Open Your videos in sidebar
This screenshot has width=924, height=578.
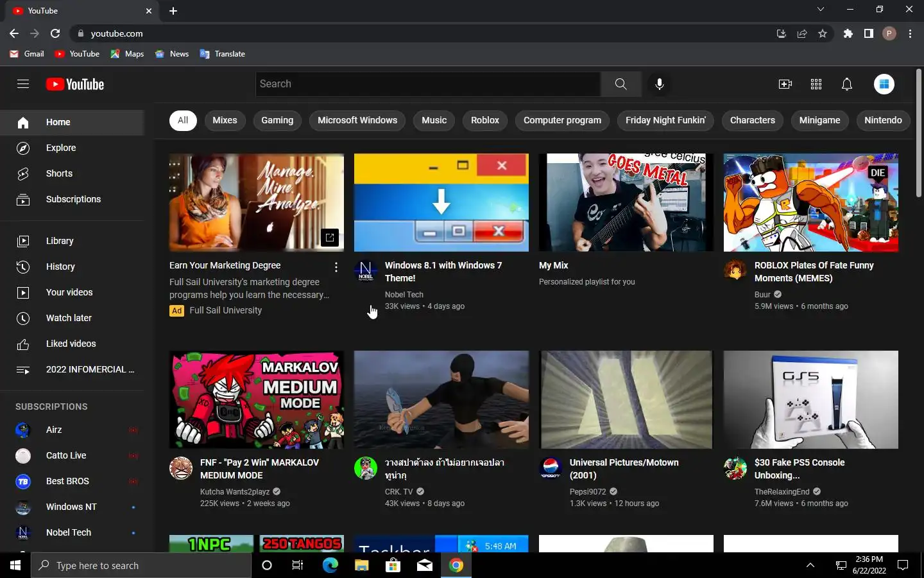[x=72, y=292]
